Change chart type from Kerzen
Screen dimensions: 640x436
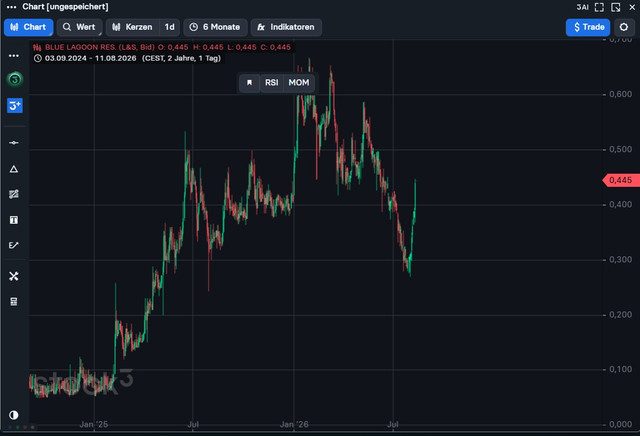tap(133, 27)
